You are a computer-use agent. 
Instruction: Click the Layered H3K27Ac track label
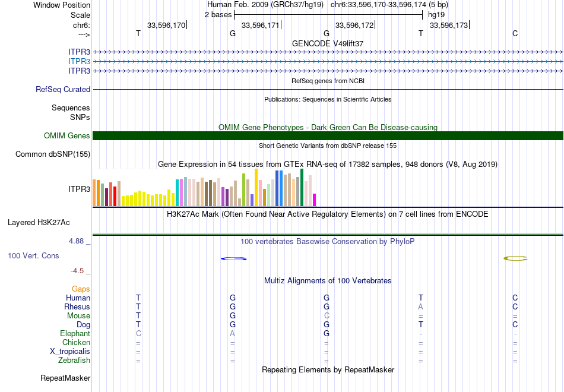[x=39, y=223]
